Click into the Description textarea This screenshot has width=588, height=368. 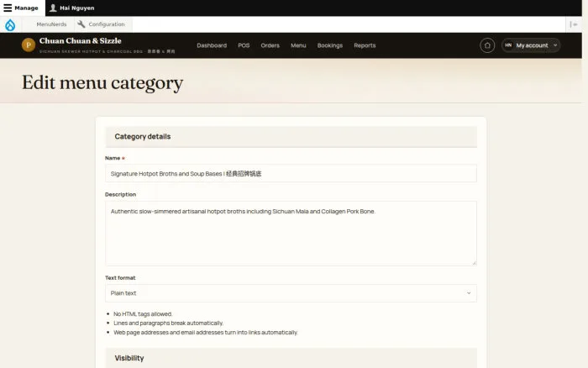click(x=291, y=234)
